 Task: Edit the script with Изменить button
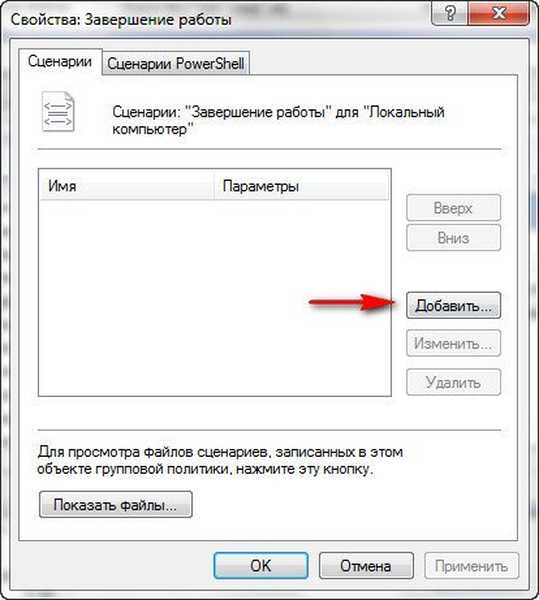(453, 343)
